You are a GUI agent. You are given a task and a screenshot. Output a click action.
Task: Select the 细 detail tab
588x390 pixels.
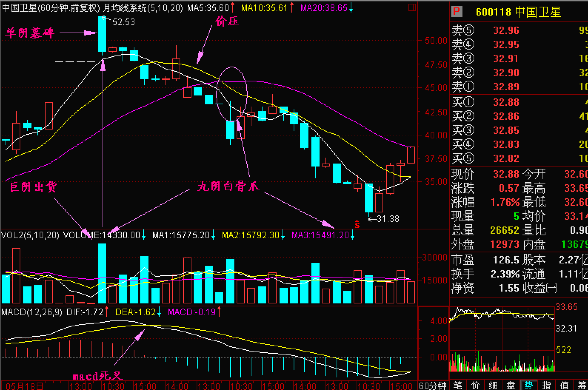(493, 385)
